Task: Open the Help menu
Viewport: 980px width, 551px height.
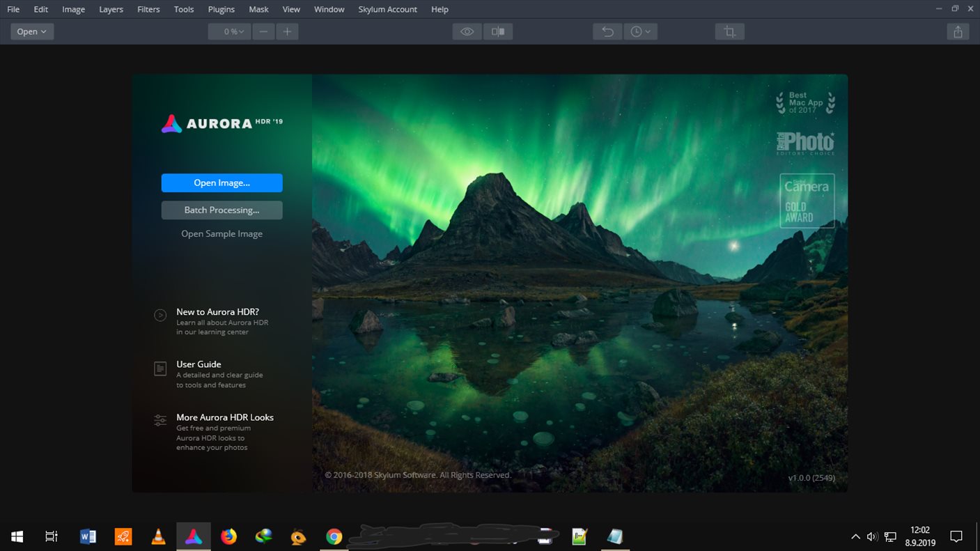Action: click(440, 9)
